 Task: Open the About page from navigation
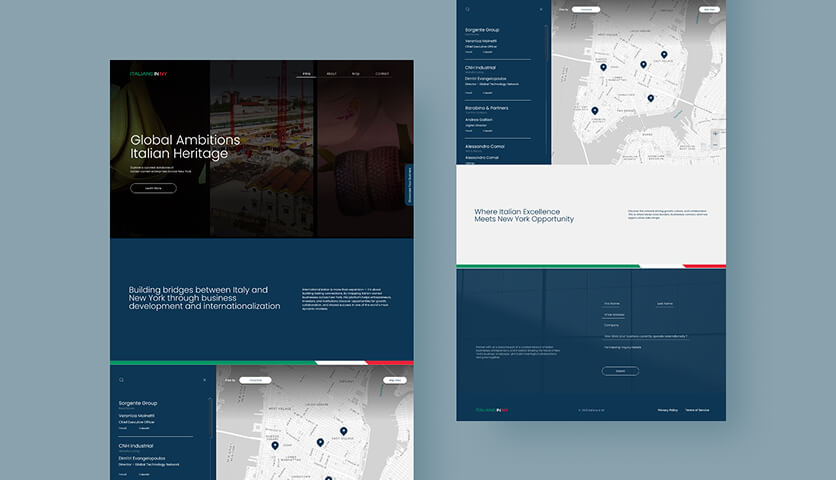(x=331, y=74)
